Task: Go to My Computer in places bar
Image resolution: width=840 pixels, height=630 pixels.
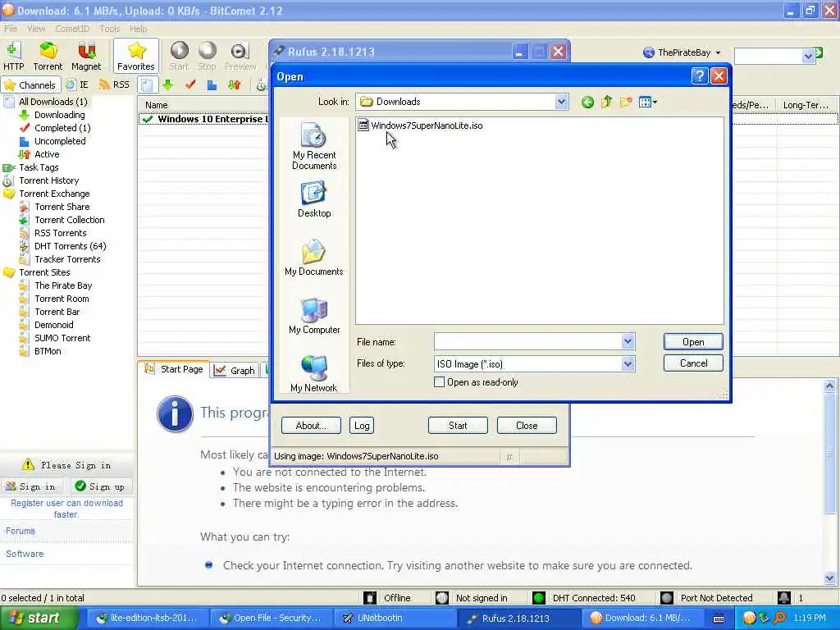Action: pos(314,316)
